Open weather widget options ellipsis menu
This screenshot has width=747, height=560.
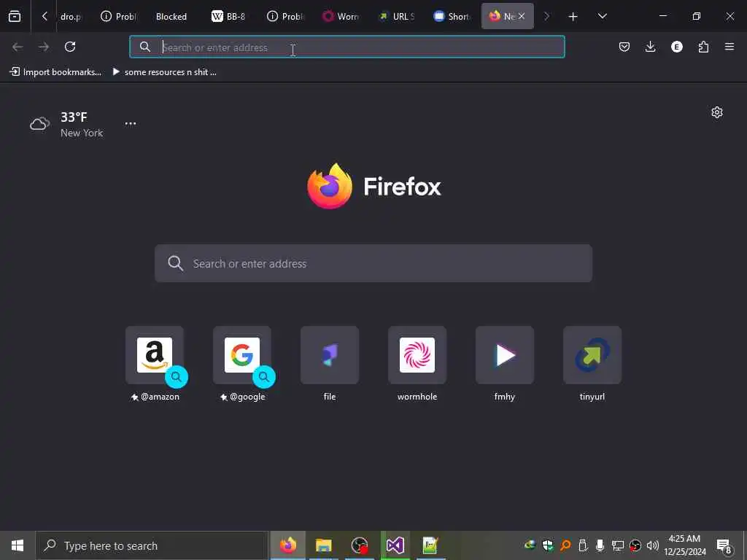point(131,123)
